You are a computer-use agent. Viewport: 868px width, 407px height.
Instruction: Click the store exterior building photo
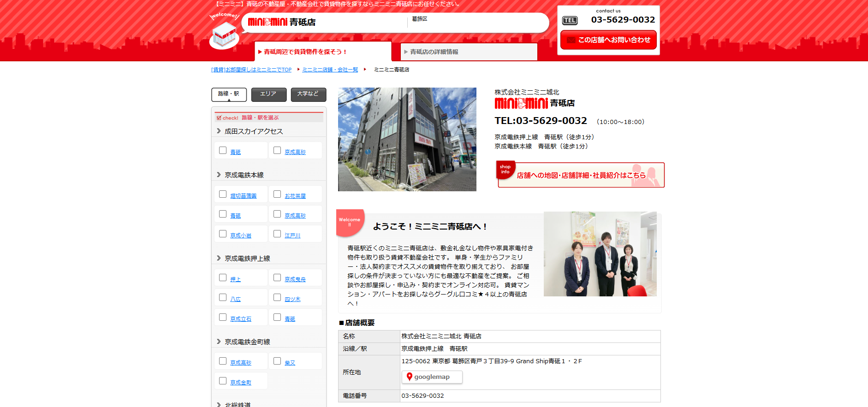click(x=407, y=139)
